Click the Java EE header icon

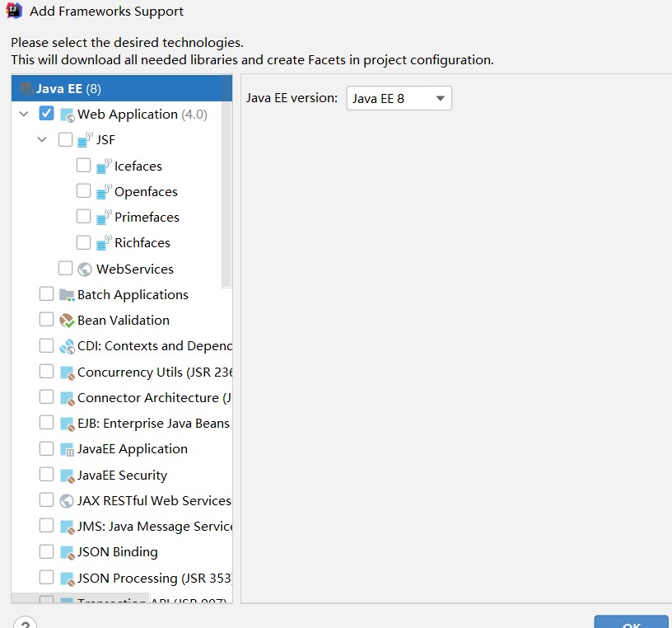coord(26,89)
